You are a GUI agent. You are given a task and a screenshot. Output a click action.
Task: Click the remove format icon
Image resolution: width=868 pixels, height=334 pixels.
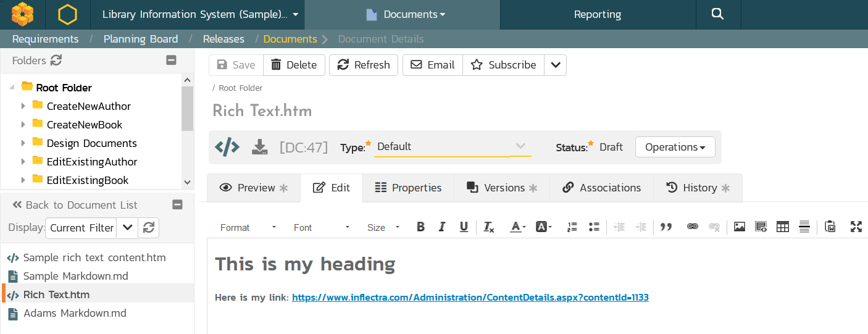(x=488, y=227)
